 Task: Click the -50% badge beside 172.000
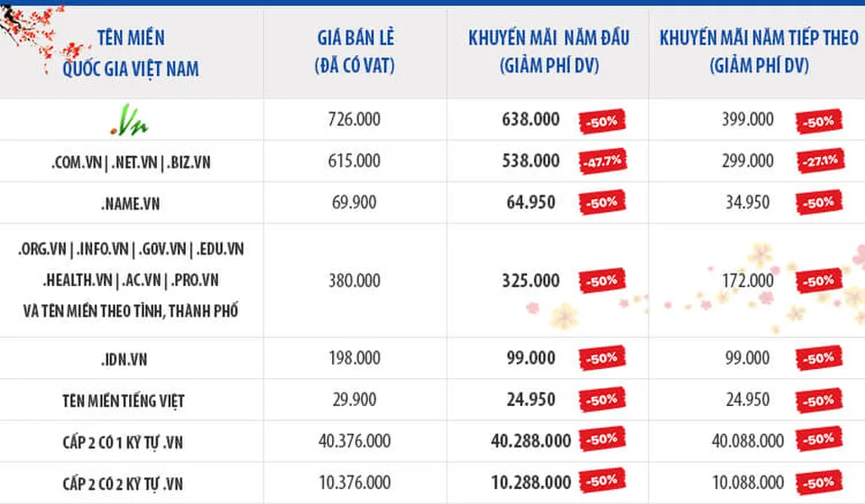click(x=819, y=280)
